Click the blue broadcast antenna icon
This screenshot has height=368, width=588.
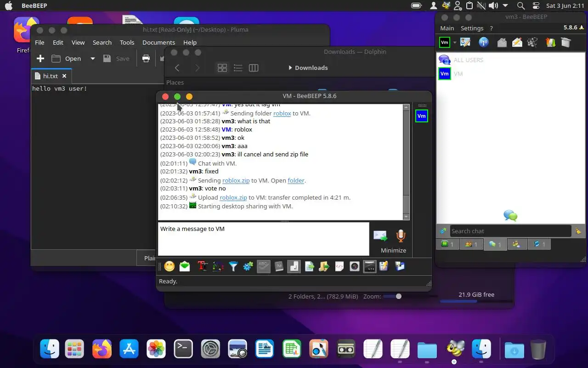484,42
